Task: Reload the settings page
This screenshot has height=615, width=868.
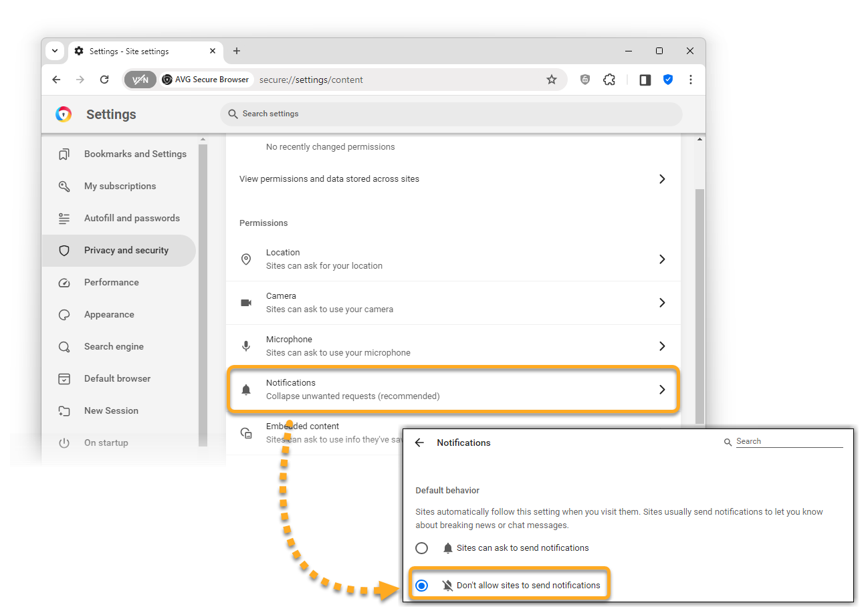Action: click(104, 80)
